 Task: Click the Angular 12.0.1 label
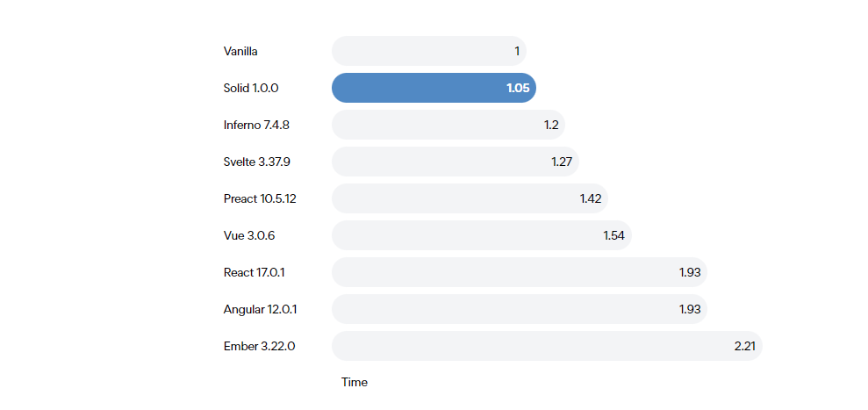click(x=260, y=310)
